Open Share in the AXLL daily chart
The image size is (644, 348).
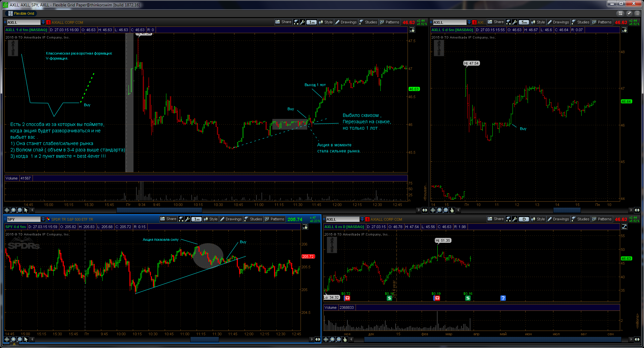[x=496, y=219]
